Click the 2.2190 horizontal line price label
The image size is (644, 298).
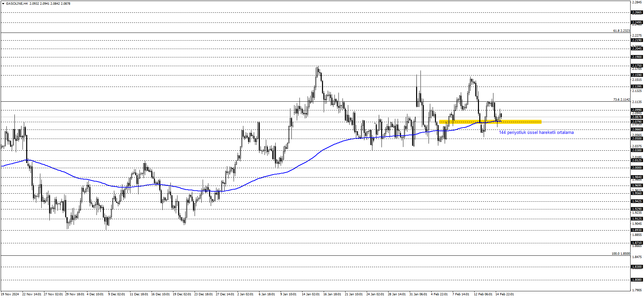pyautogui.click(x=637, y=40)
